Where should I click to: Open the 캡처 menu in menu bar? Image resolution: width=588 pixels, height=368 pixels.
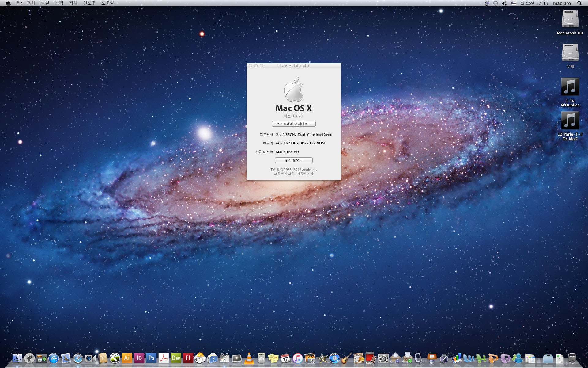click(73, 3)
